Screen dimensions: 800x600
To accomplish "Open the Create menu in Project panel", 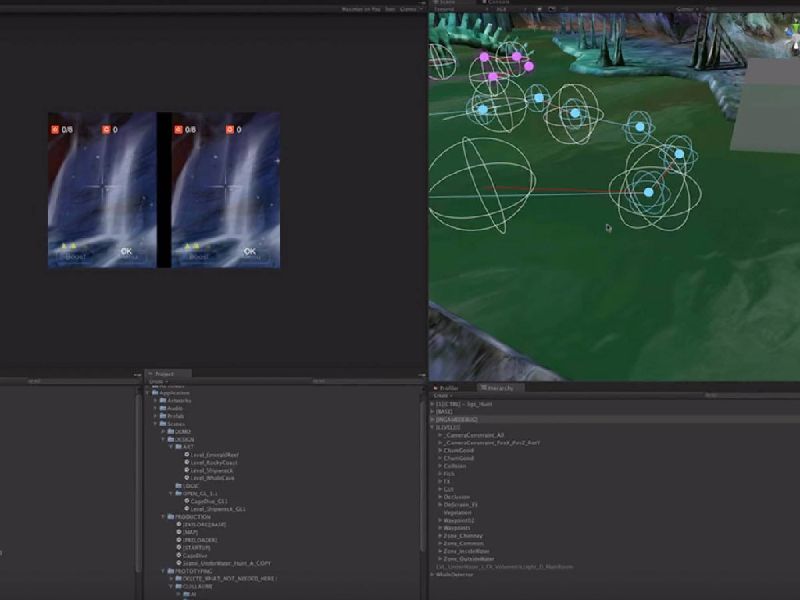I will [156, 381].
